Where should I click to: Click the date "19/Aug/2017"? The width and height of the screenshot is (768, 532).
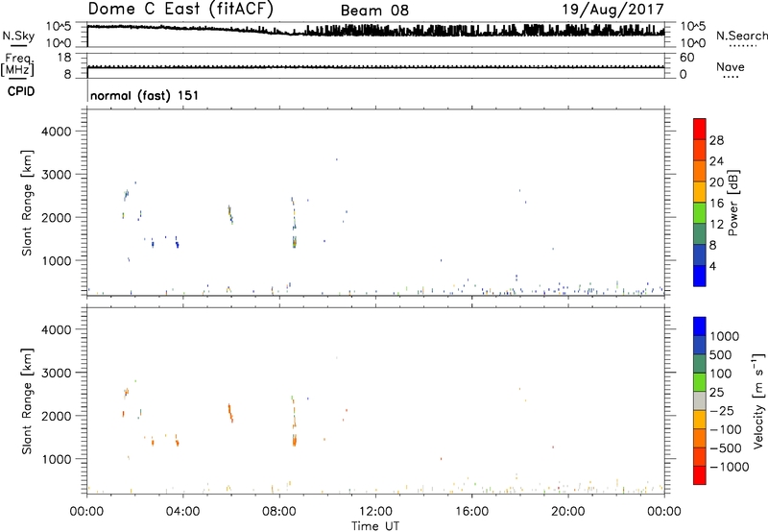(x=612, y=10)
